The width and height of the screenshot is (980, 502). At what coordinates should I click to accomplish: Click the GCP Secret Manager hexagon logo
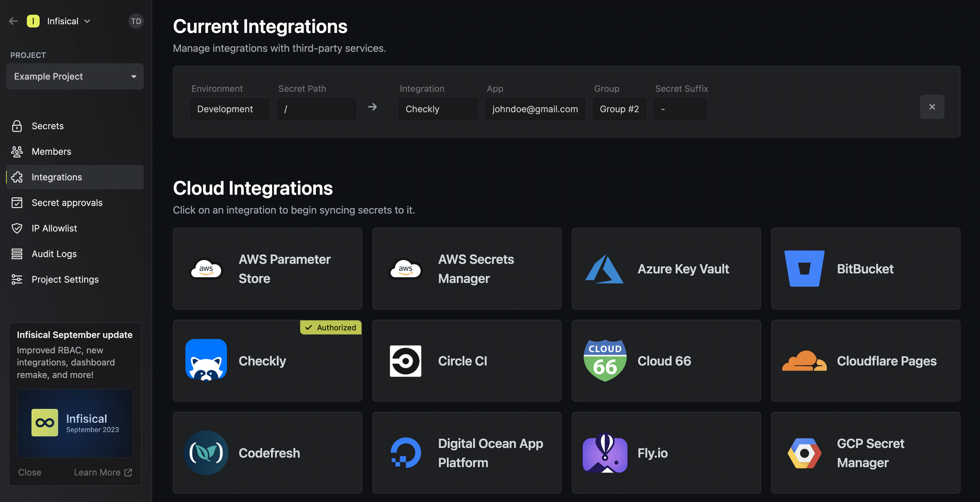click(x=804, y=453)
